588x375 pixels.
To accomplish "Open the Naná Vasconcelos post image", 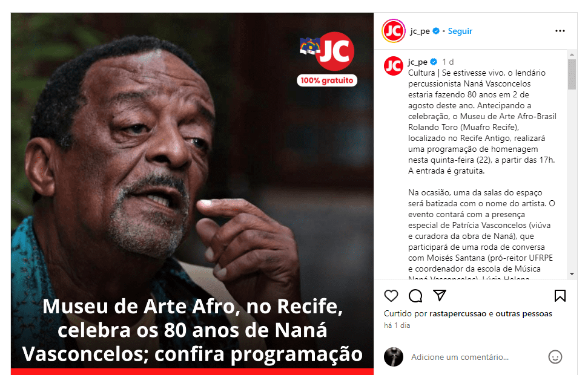I will click(192, 194).
